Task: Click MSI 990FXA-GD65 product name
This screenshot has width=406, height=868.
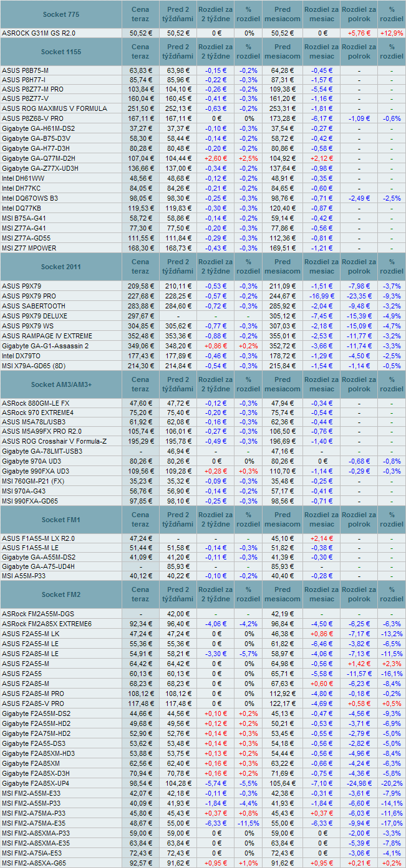Action: [30, 501]
